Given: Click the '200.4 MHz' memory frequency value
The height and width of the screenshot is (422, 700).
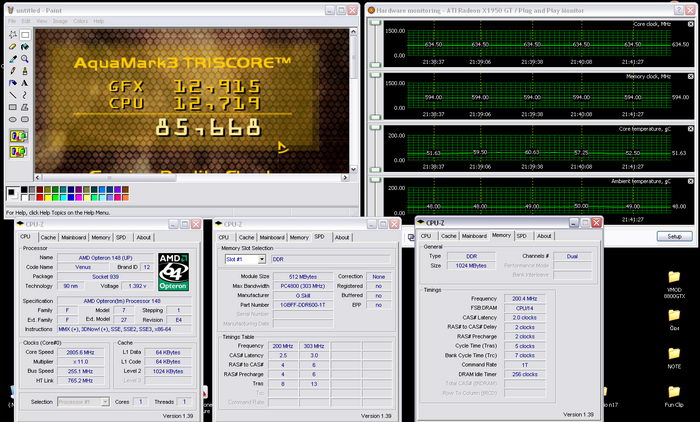Looking at the screenshot, I should (525, 298).
